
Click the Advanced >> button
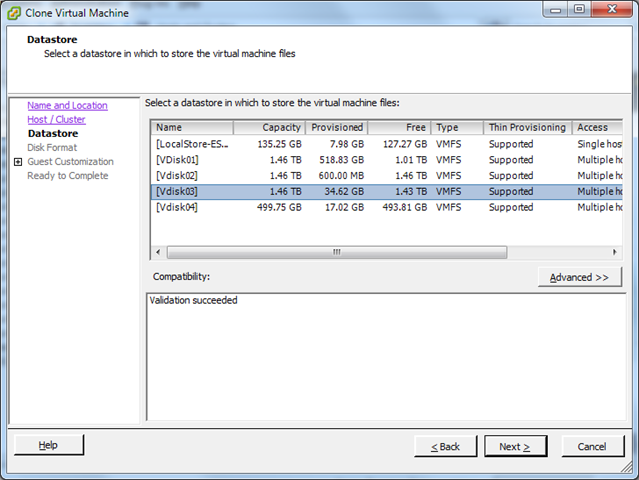[x=579, y=277]
